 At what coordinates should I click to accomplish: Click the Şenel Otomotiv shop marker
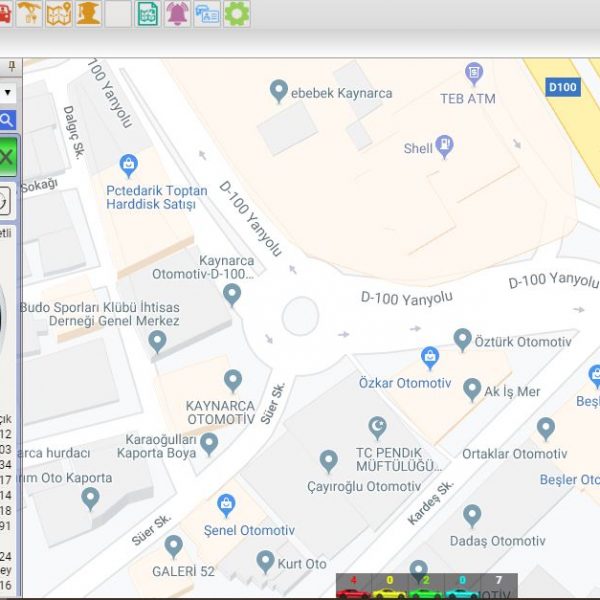pyautogui.click(x=226, y=505)
